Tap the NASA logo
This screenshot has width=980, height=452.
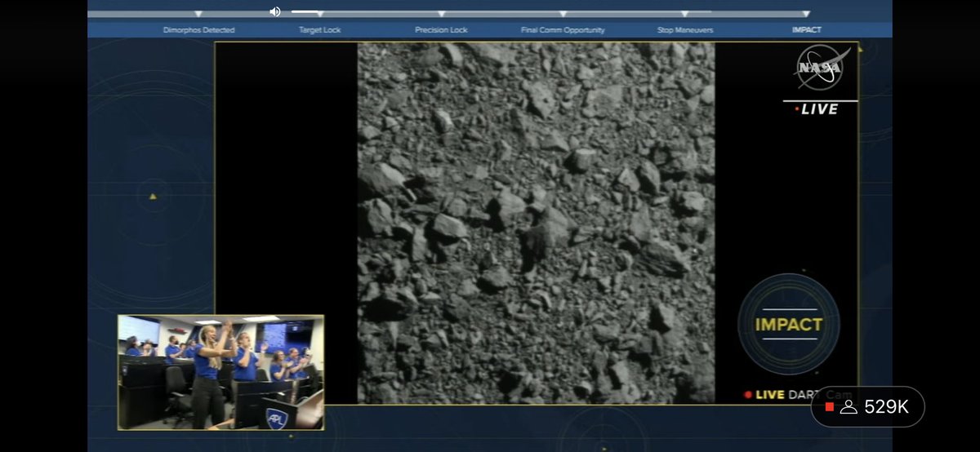[x=822, y=67]
